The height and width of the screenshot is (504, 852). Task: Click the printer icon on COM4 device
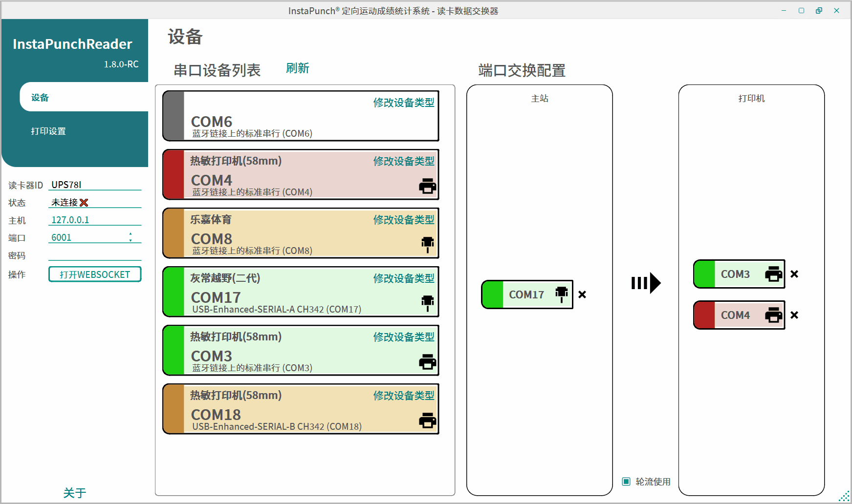coord(427,186)
